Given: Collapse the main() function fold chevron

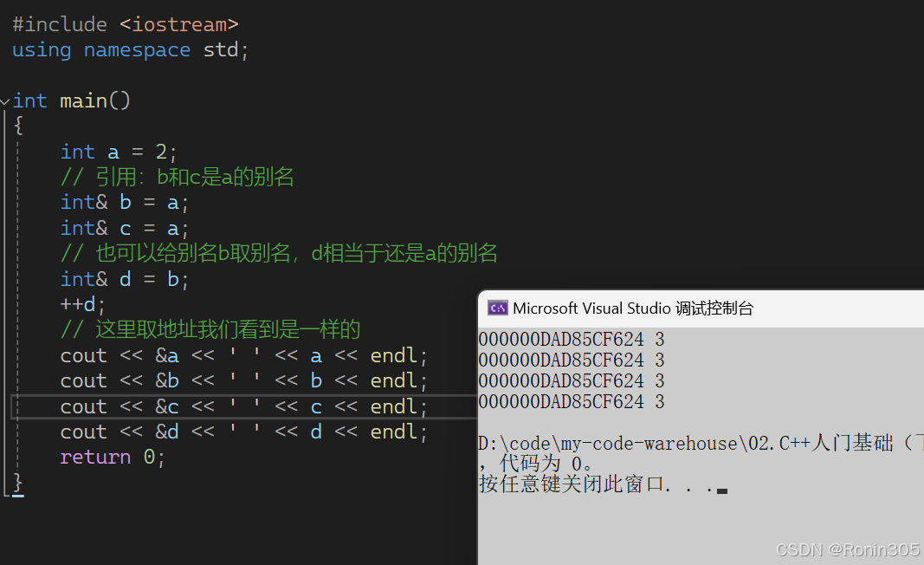Looking at the screenshot, I should click(x=5, y=102).
